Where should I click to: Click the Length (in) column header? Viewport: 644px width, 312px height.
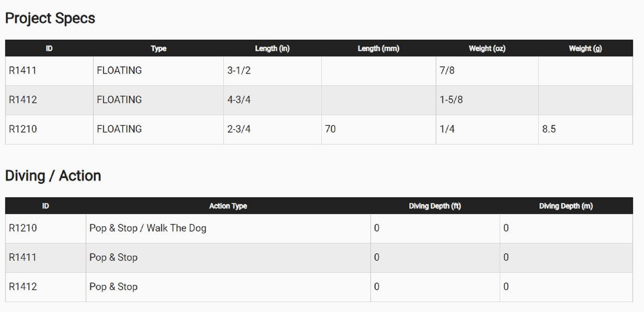tap(272, 48)
